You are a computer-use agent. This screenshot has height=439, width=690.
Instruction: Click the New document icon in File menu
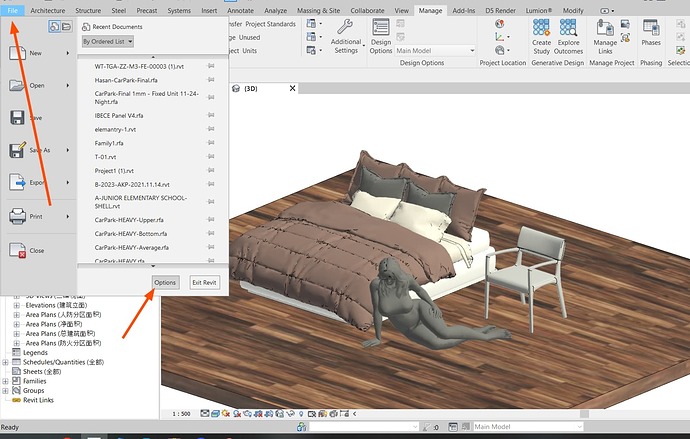click(17, 53)
